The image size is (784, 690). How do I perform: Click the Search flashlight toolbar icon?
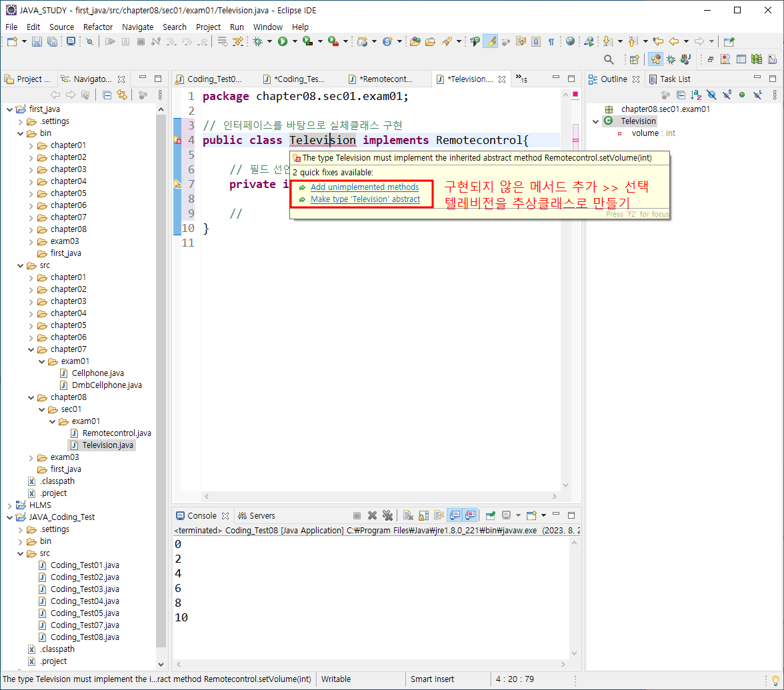[x=447, y=42]
